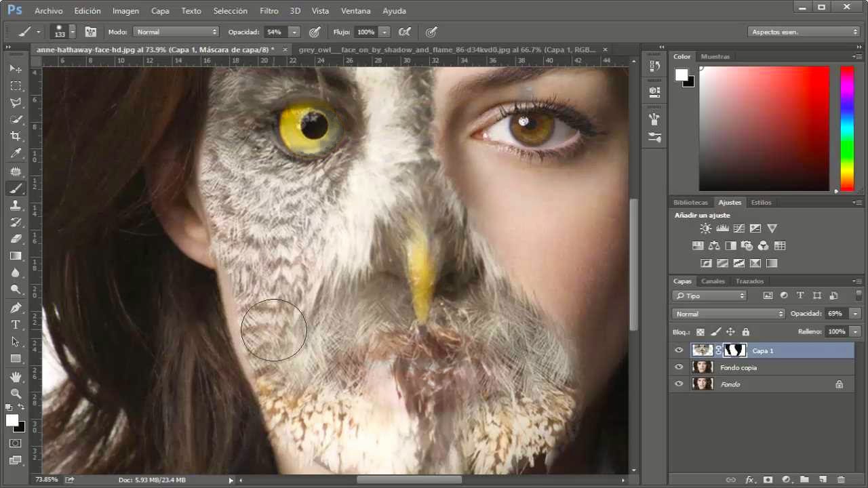The height and width of the screenshot is (488, 868).
Task: Select the Brush tool in the toolbox
Action: [16, 188]
